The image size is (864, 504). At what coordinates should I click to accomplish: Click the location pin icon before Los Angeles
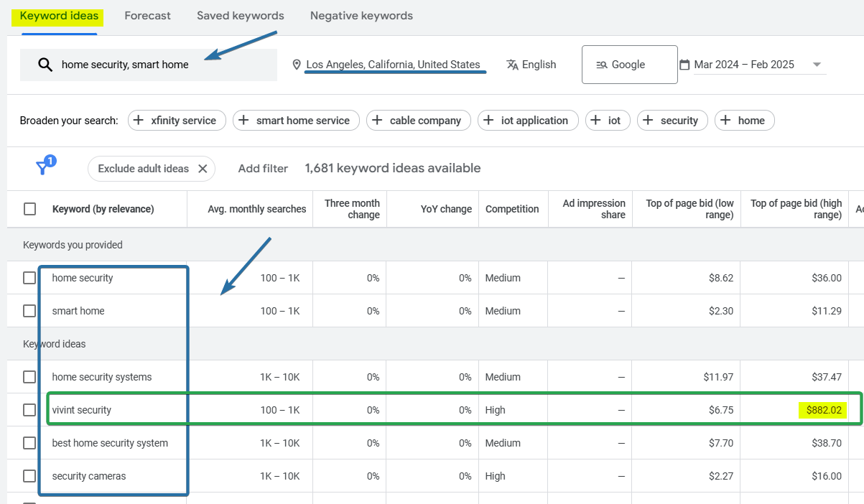[297, 64]
